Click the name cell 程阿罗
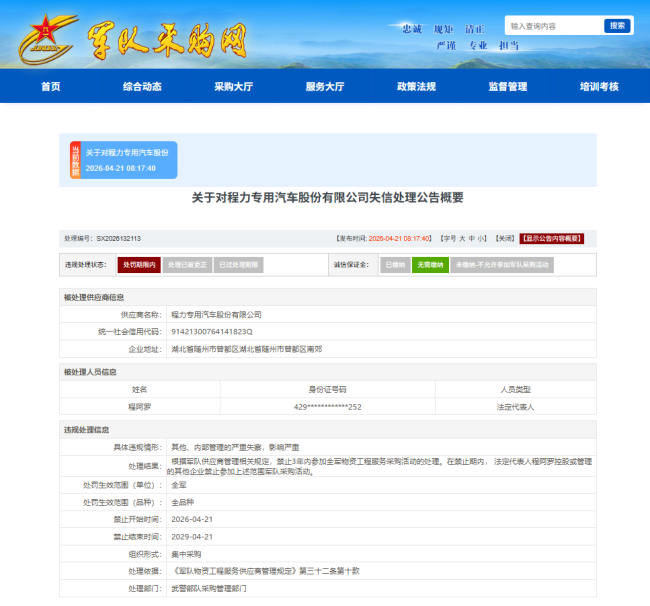Viewport: 650px width, 606px height. 140,407
